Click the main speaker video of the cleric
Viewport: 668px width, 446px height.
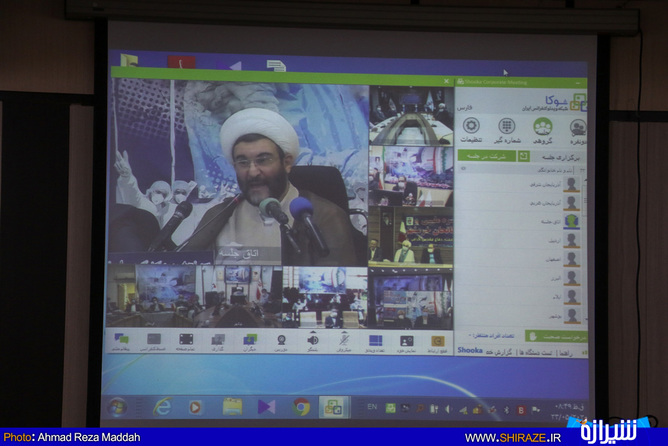coord(239,174)
